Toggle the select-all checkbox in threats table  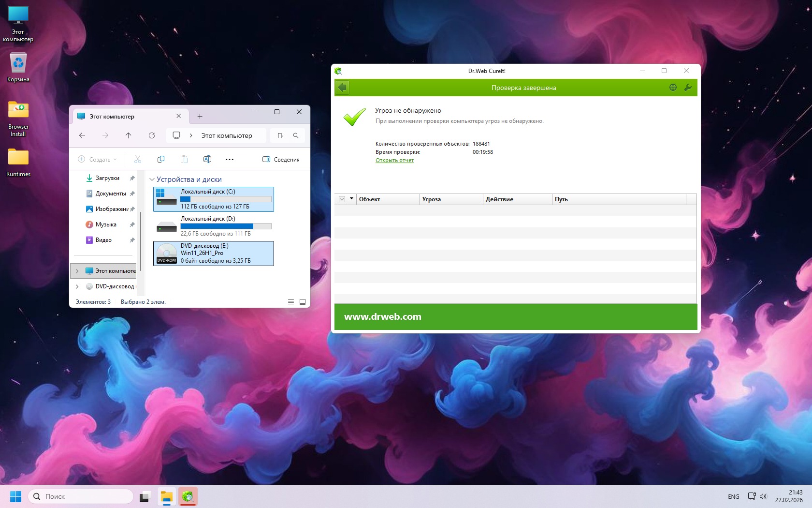pos(342,199)
